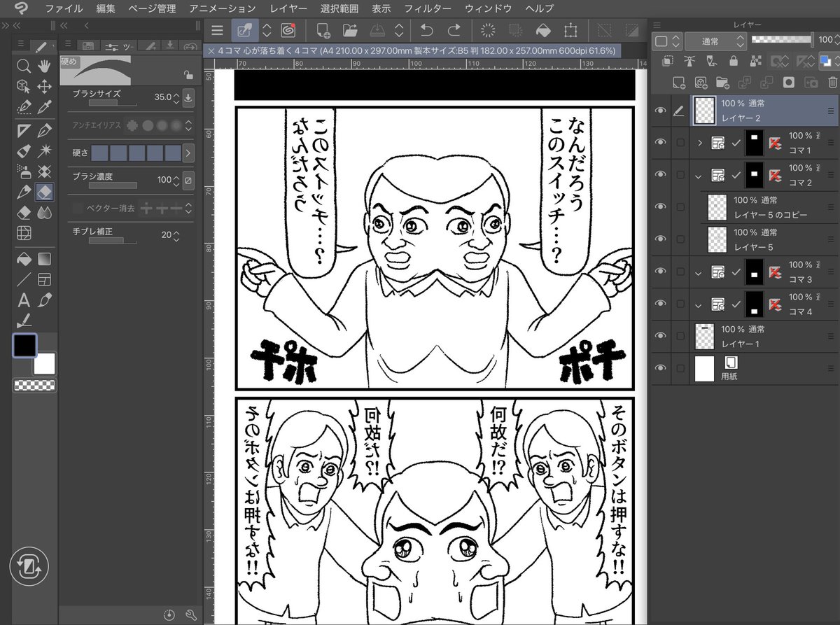840x625 pixels.
Task: Hide the コマ 1 frame folder
Action: point(660,143)
